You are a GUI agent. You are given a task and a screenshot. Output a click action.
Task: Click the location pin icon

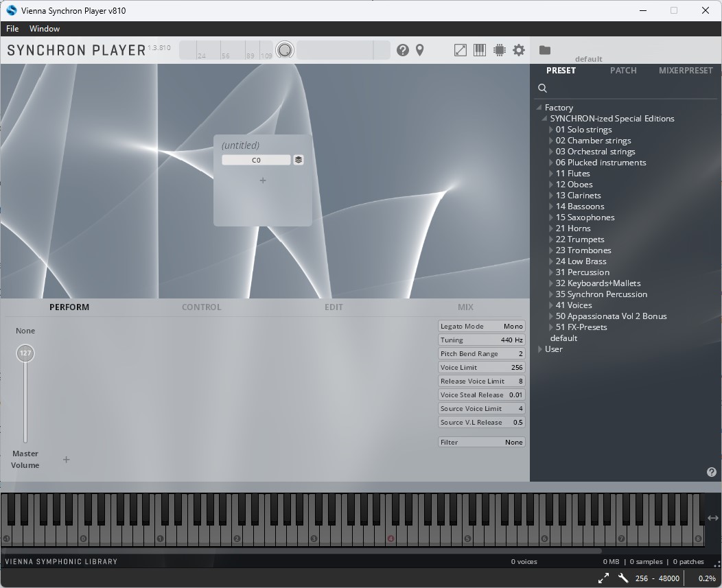[x=419, y=50]
